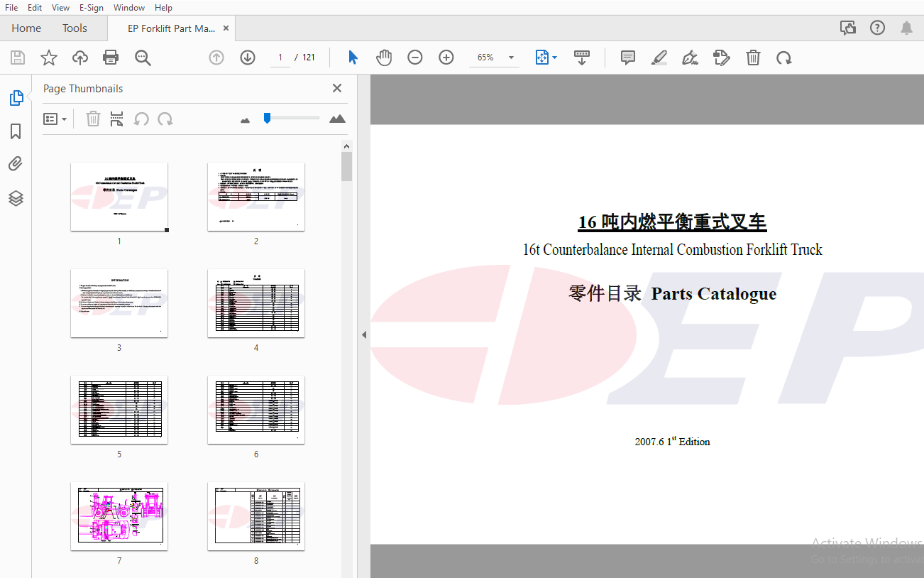Add a sticky note comment
Image resolution: width=924 pixels, height=578 pixels.
[x=628, y=58]
